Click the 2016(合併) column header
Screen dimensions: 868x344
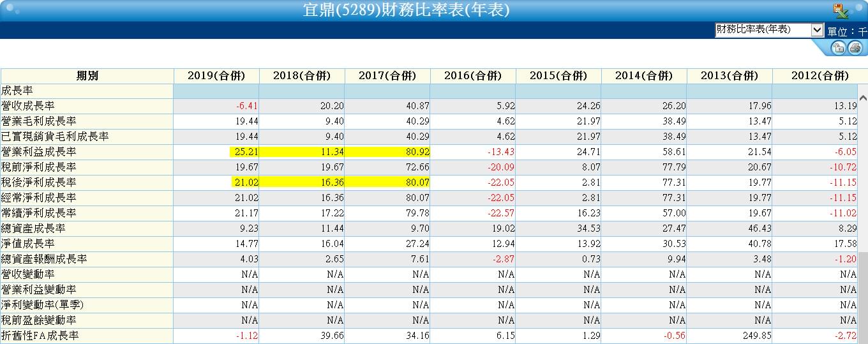click(473, 76)
